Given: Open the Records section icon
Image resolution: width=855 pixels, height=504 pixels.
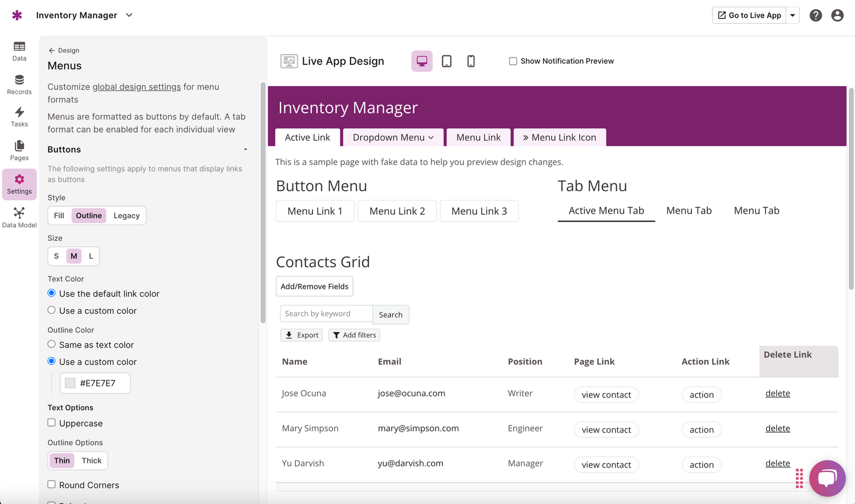Looking at the screenshot, I should coord(19,84).
